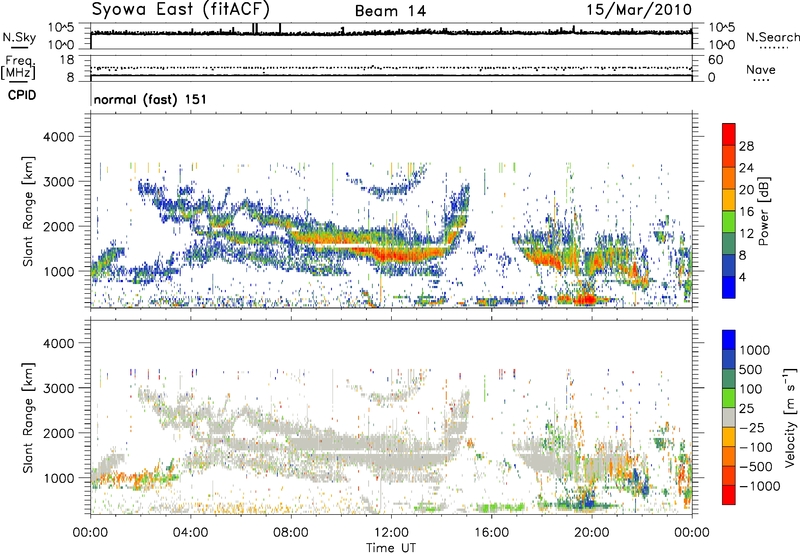Click 'Slant Range [km]' label of power panel
This screenshot has height=554, width=800.
coord(28,211)
